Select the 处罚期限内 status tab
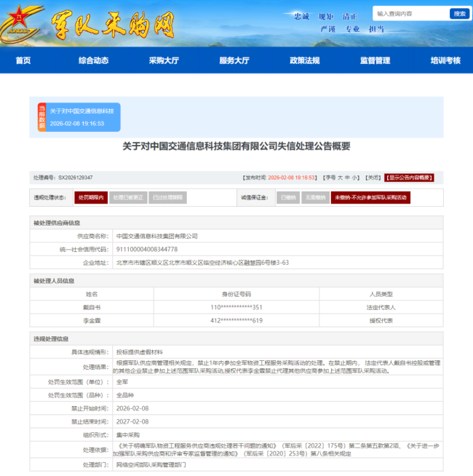This screenshot has height=476, width=473. click(x=91, y=197)
